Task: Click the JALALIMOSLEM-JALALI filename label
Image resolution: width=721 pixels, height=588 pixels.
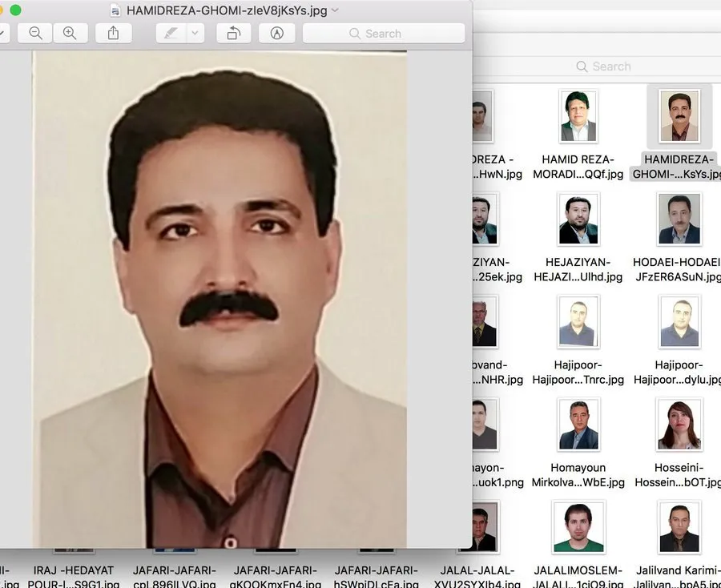Action: pos(578,577)
